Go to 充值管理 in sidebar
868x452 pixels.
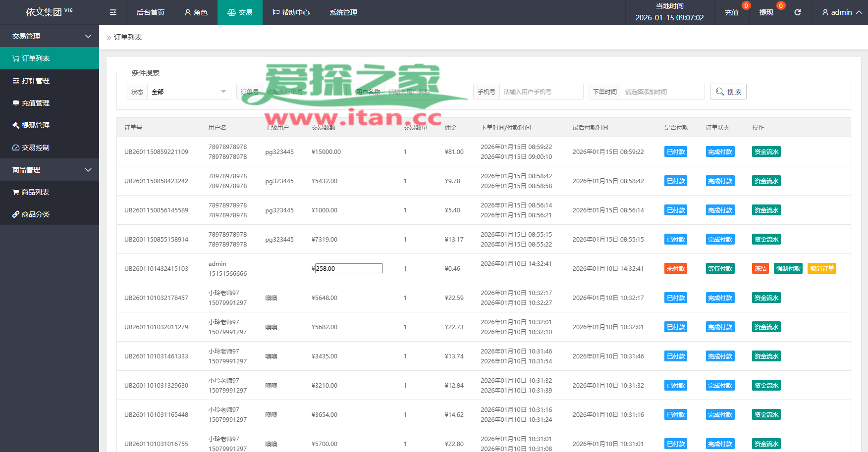point(50,103)
